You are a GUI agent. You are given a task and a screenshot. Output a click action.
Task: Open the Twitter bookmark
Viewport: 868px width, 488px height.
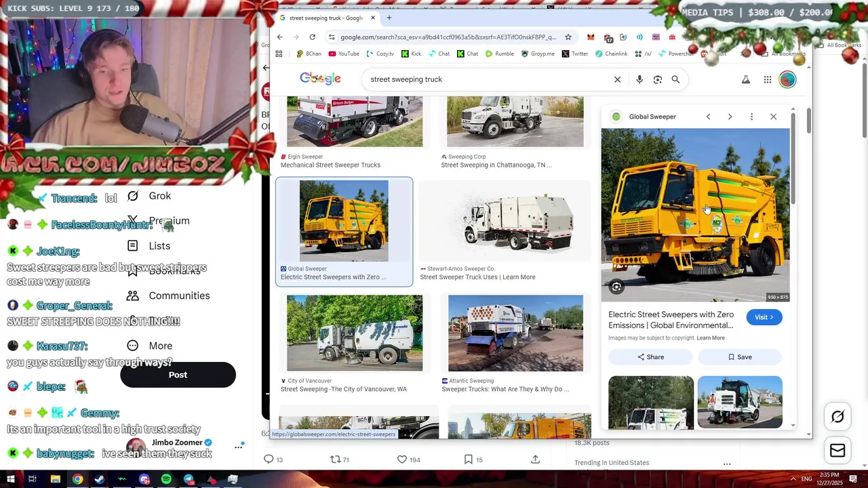point(575,54)
